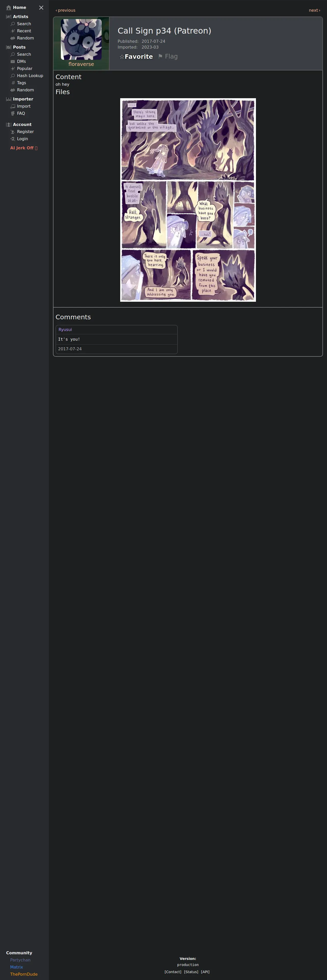
Task: Open the Recent artists link
Action: [x=24, y=31]
